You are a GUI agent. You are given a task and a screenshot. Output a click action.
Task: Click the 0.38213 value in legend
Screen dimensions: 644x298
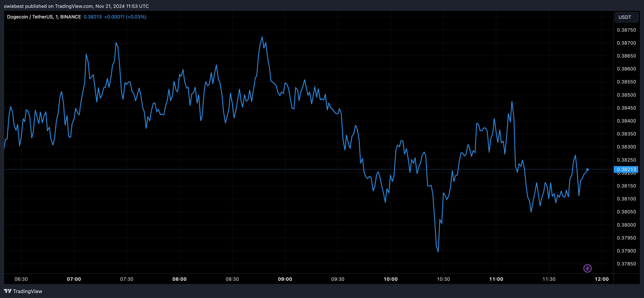click(x=93, y=17)
